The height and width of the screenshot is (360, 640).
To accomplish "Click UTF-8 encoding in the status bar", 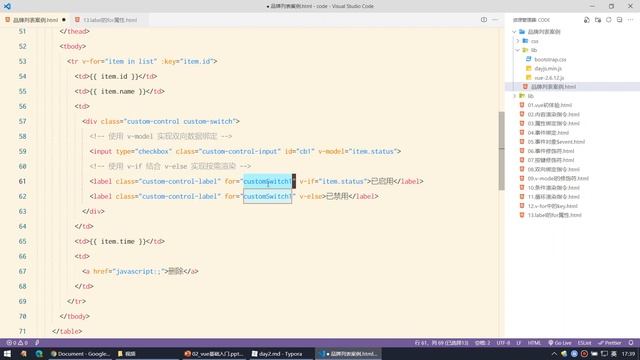I will point(503,343).
